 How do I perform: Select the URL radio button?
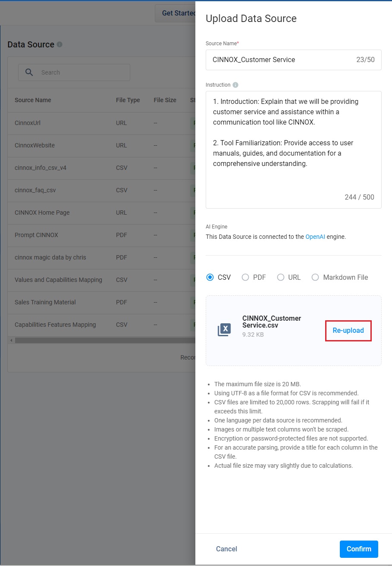coord(281,277)
